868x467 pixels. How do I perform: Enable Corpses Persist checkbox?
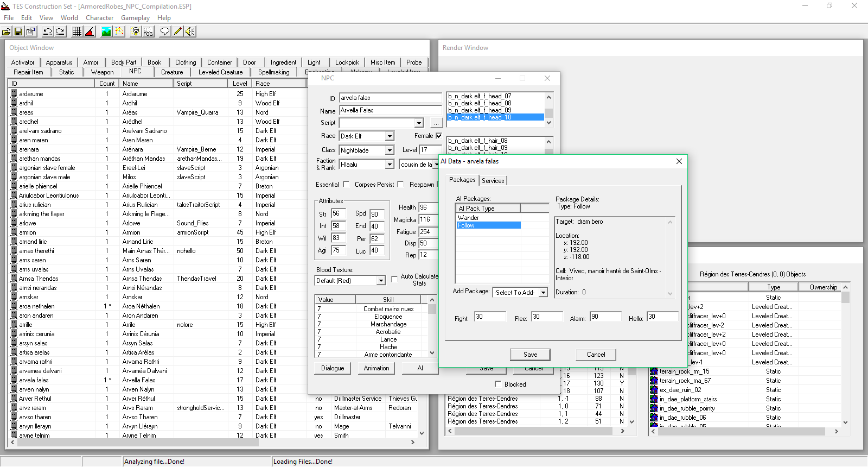(400, 184)
